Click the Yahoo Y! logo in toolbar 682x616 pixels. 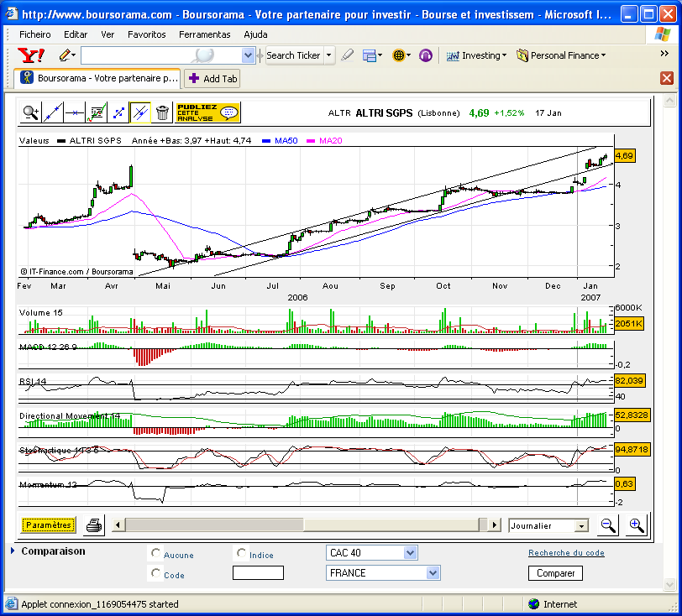(31, 55)
